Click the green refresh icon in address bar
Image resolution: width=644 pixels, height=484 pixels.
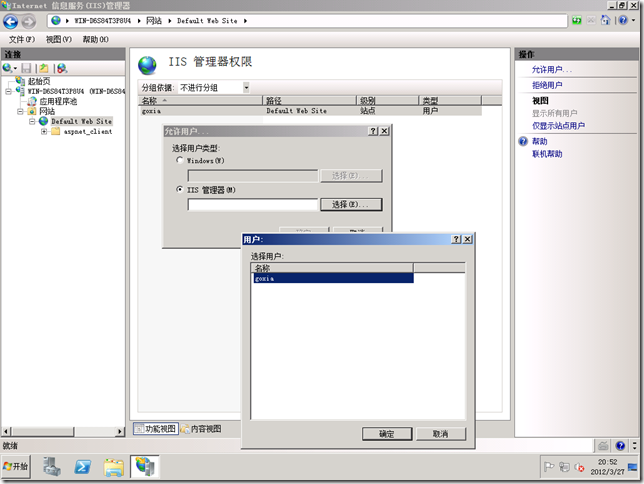coord(577,20)
